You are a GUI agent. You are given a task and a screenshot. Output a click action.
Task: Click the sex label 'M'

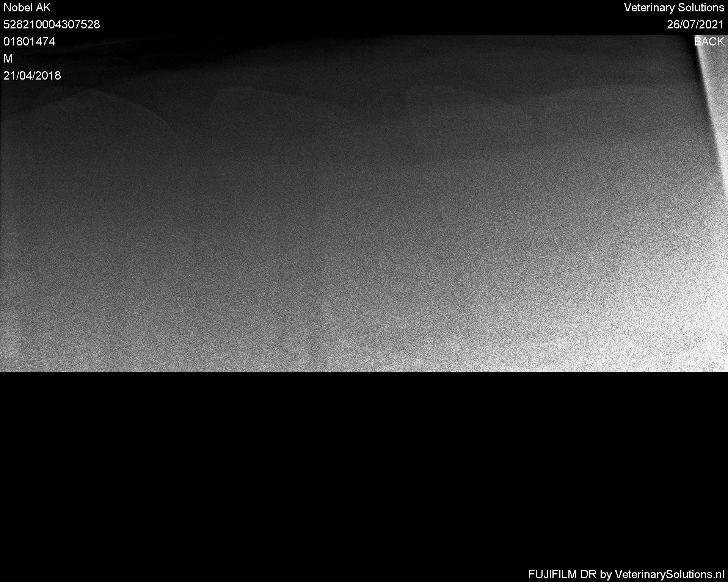8,59
